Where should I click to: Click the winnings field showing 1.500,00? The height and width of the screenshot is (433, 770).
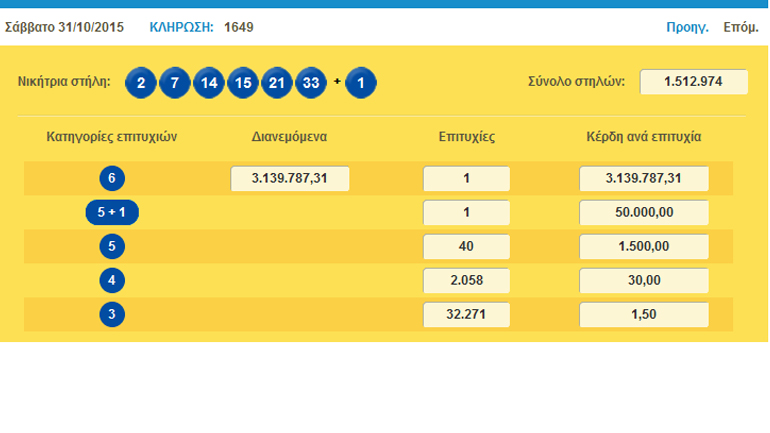(x=644, y=247)
